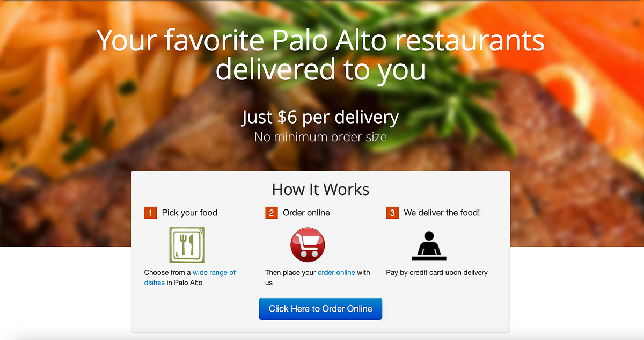Click the 'delivered to you' headline line
The height and width of the screenshot is (340, 644).
(x=320, y=70)
